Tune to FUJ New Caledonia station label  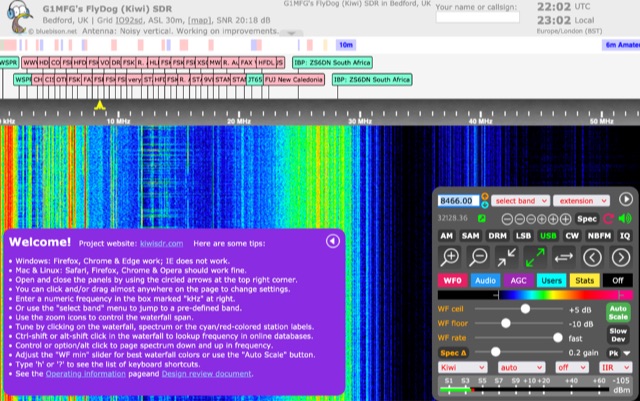(x=294, y=80)
